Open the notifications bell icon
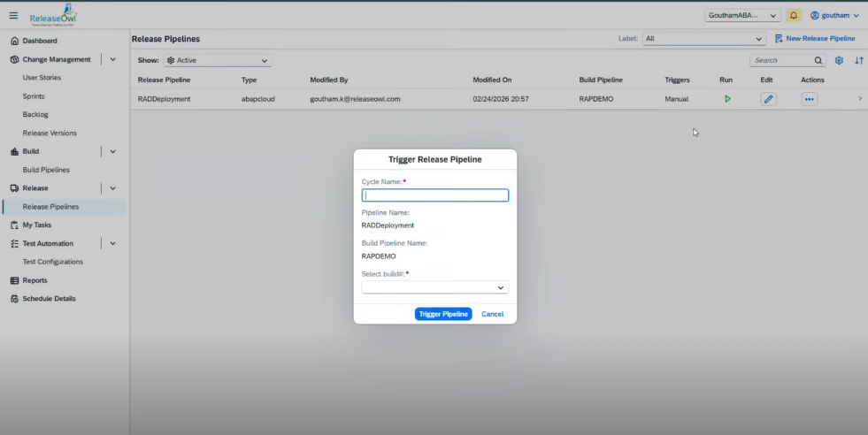 pyautogui.click(x=794, y=15)
